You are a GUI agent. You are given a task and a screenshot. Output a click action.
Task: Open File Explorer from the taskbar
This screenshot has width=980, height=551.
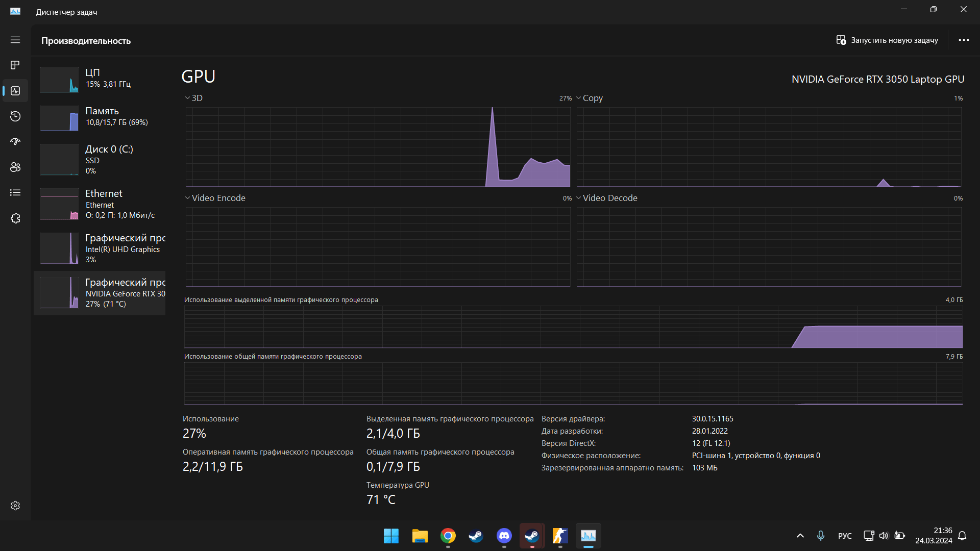click(420, 536)
